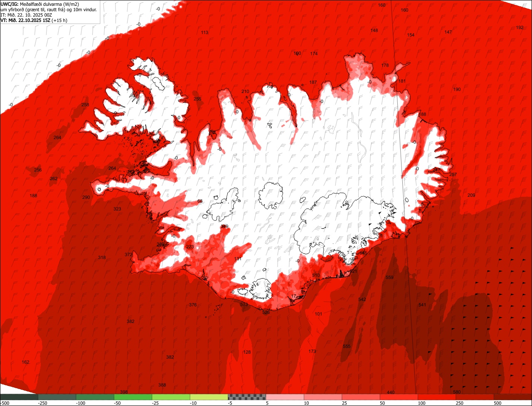
Task: Click the flux value '131' over south Iceland
Action: pos(238,259)
